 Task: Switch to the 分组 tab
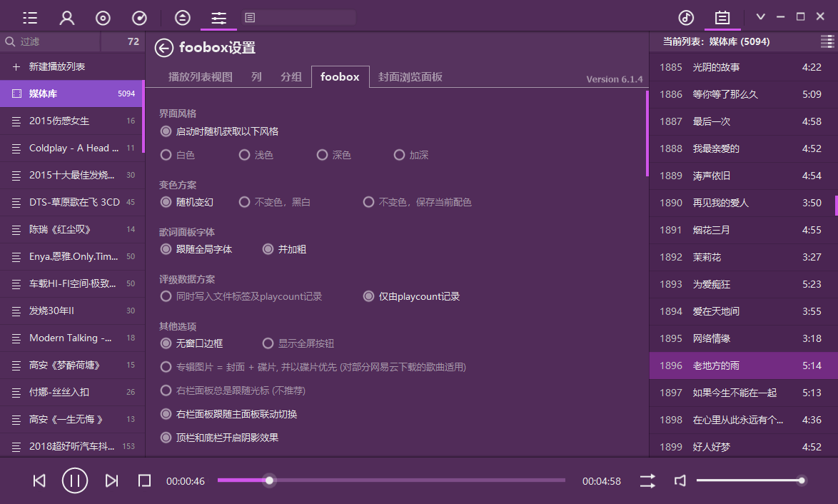[291, 77]
